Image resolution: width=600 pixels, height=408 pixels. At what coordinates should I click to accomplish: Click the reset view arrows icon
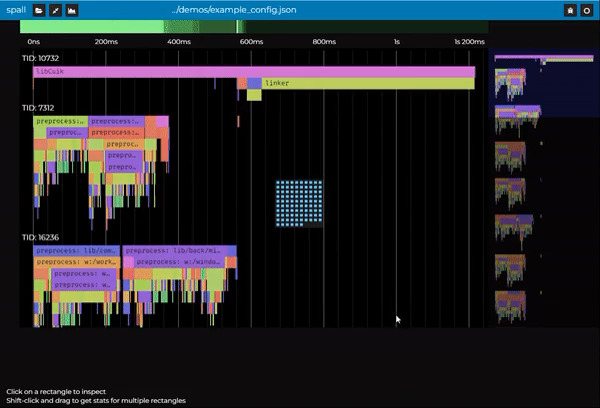55,10
